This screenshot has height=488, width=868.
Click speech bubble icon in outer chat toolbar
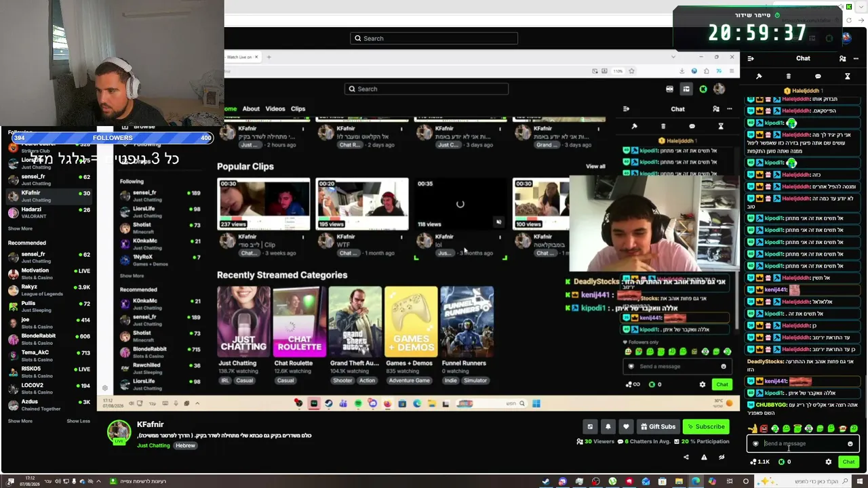click(x=818, y=77)
